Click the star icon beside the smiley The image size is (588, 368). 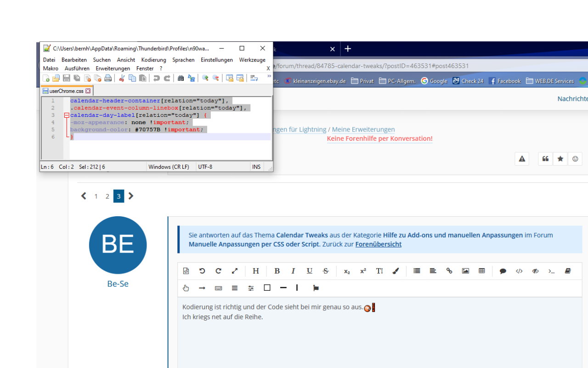tap(560, 159)
